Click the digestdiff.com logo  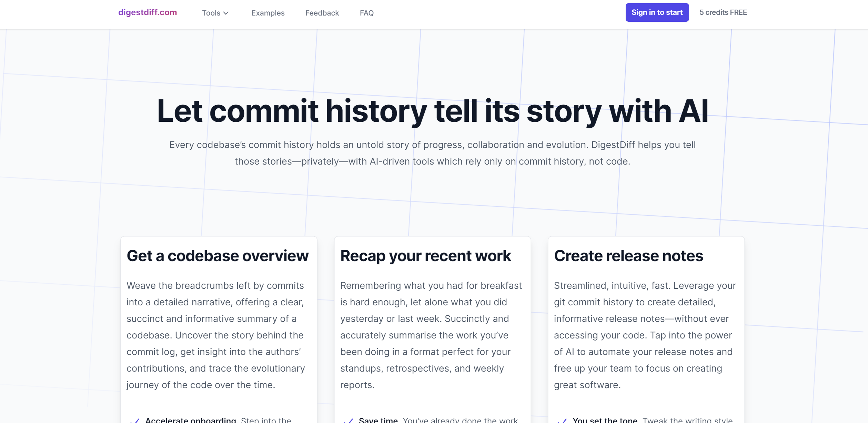coord(148,12)
